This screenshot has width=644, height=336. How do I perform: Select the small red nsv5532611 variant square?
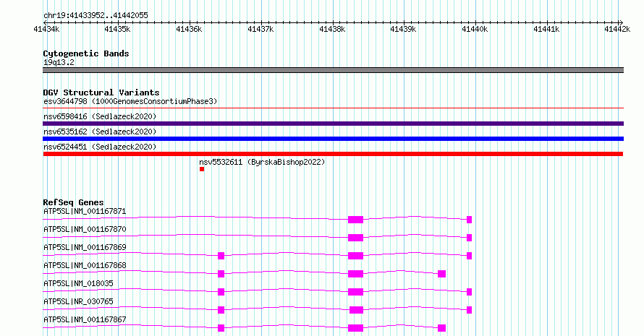pyautogui.click(x=202, y=169)
